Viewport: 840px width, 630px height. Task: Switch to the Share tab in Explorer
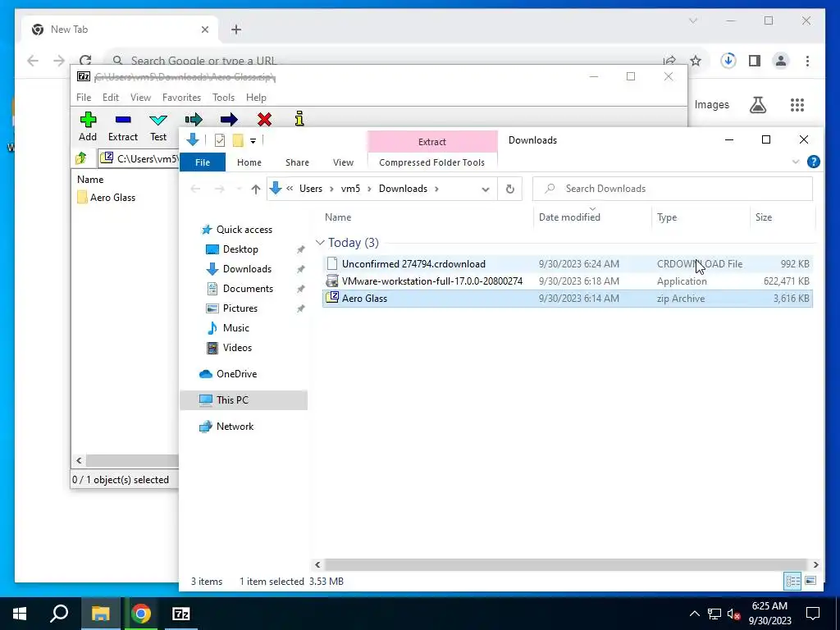pos(297,162)
